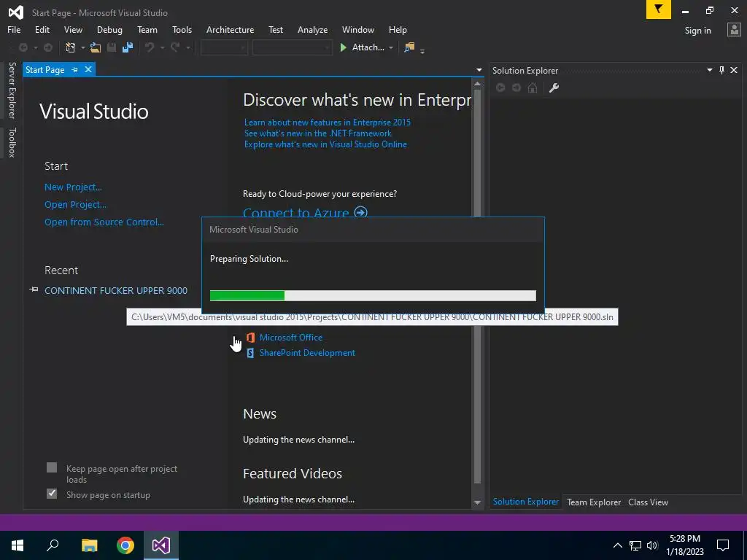This screenshot has width=747, height=560.
Task: Expand the Undo history dropdown arrow
Action: (162, 47)
